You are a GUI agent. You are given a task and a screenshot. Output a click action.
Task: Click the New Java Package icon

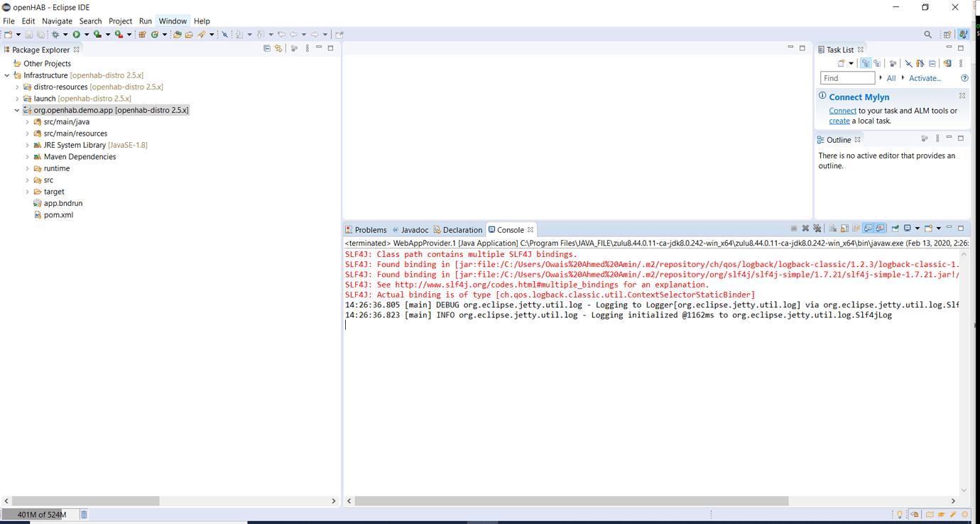coord(142,34)
